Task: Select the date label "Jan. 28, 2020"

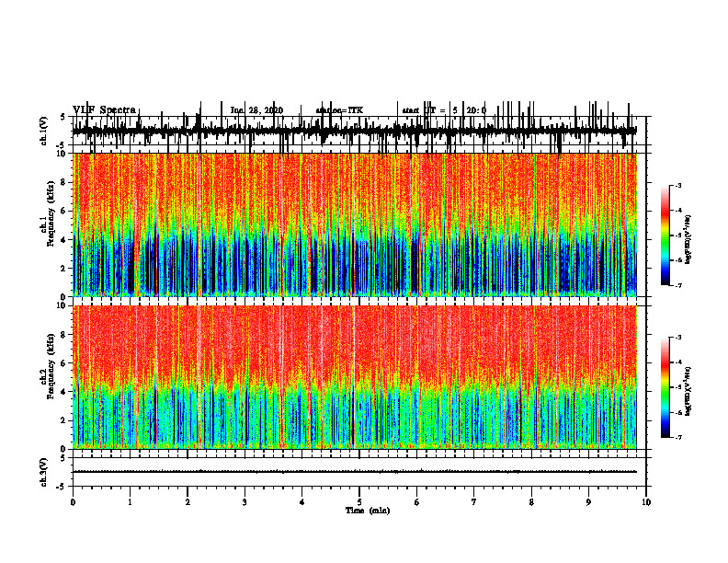Action: point(256,110)
